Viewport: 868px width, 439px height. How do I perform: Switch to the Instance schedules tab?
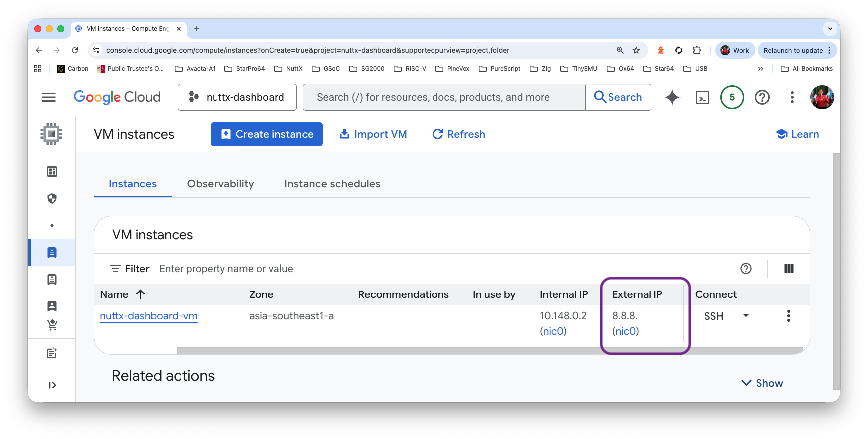(332, 184)
